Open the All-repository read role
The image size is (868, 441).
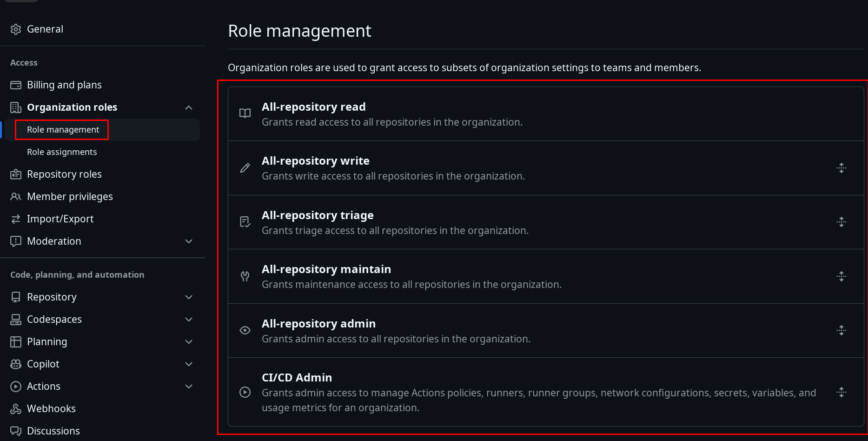click(313, 107)
